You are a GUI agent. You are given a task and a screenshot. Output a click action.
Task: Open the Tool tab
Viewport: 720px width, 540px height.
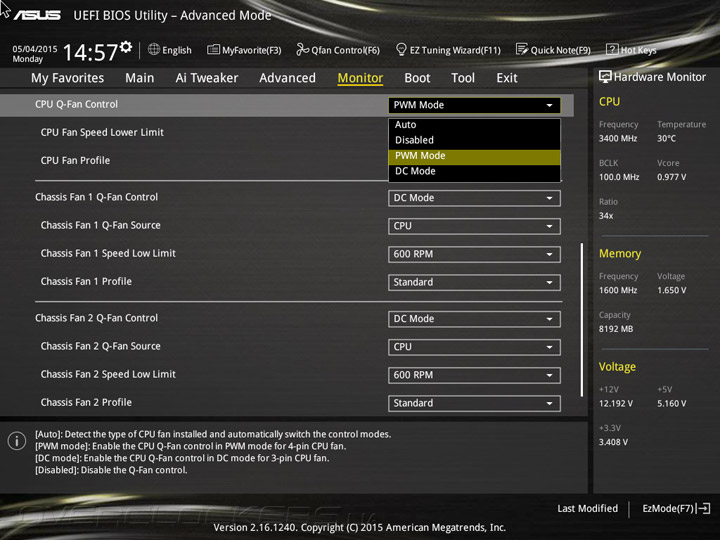463,78
